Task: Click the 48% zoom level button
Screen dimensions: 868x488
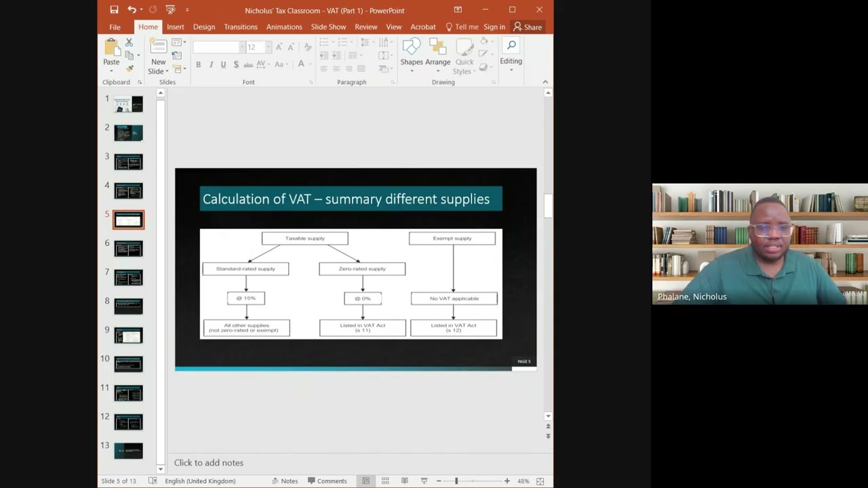Action: tap(523, 481)
